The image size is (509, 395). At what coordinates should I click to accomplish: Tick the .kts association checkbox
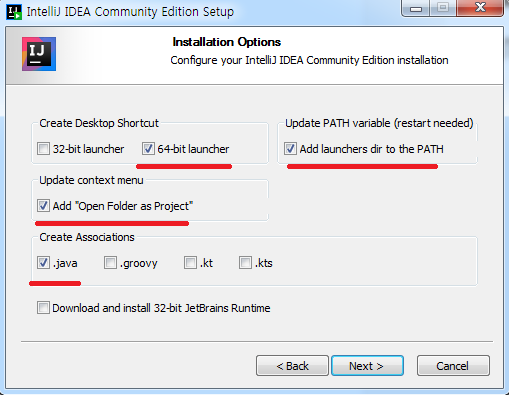245,263
